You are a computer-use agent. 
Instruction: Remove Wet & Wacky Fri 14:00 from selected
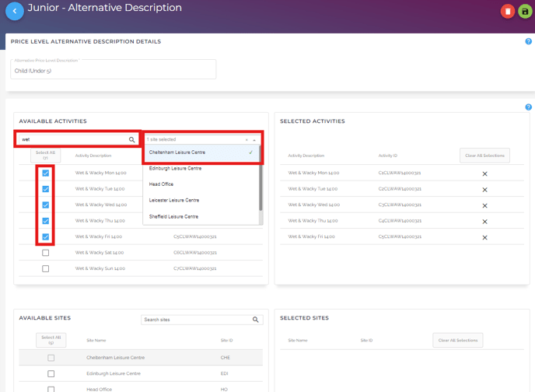pyautogui.click(x=484, y=238)
